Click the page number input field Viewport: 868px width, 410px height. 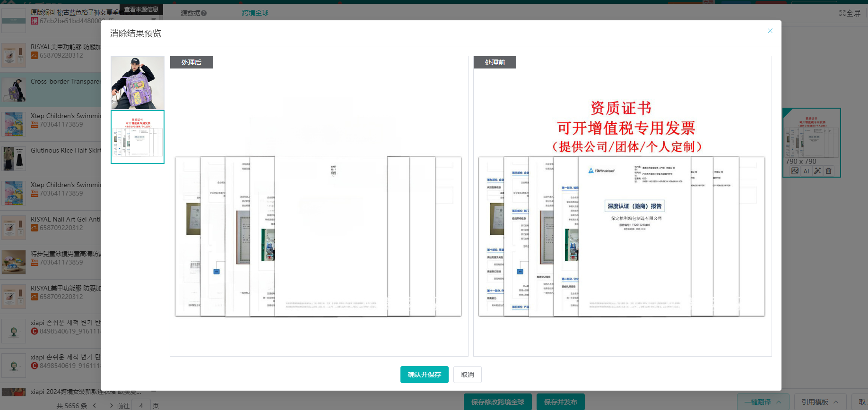click(141, 405)
